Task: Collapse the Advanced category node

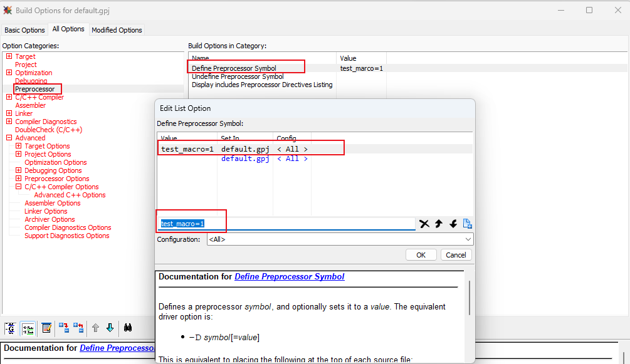Action: (9, 138)
